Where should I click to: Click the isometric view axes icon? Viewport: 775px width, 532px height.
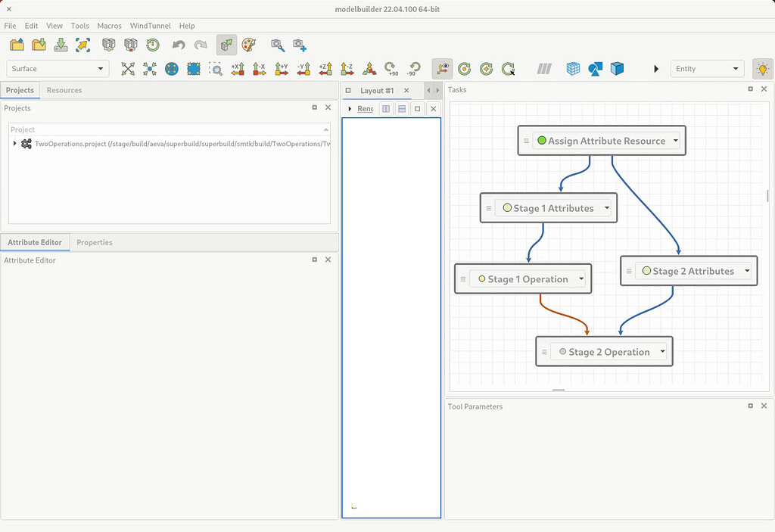[369, 69]
